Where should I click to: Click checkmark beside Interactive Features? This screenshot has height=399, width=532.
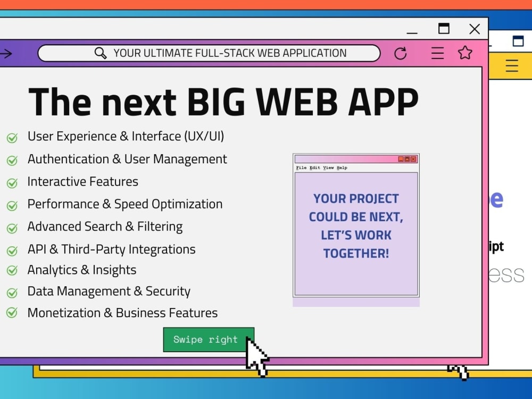pos(12,183)
